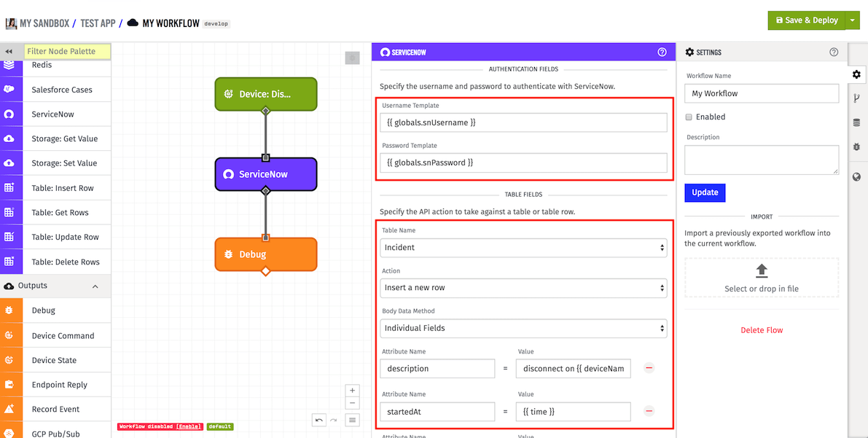Click the Save & Deploy button
868x438 pixels.
tap(807, 20)
